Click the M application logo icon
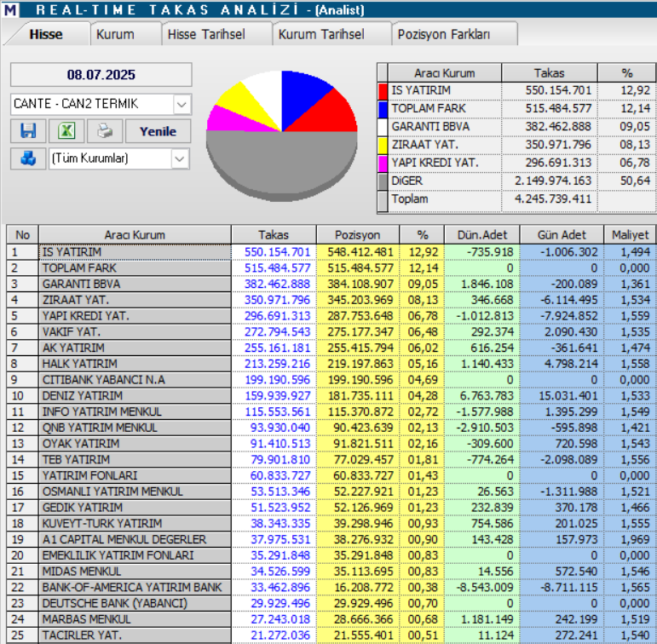 point(10,9)
